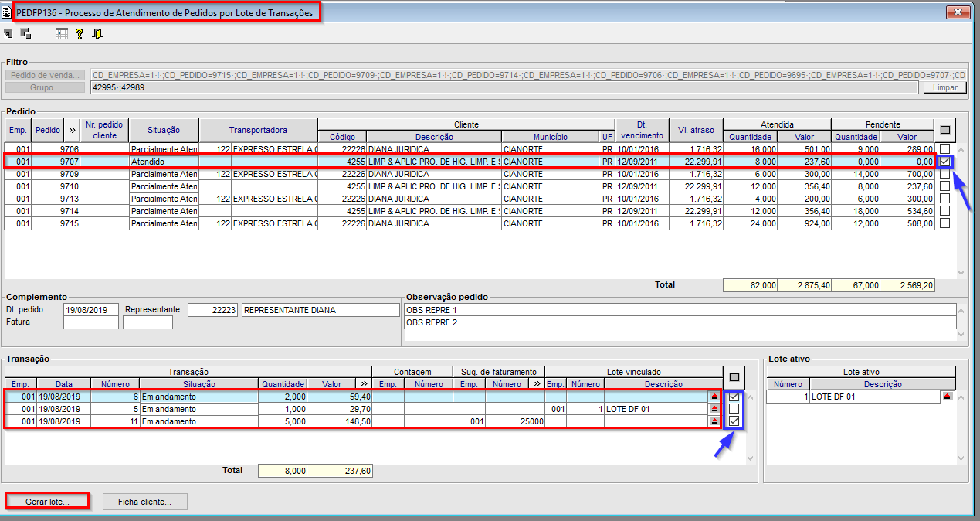980x521 pixels.
Task: Expand Sug. de faturamento columns with »
Action: click(537, 383)
